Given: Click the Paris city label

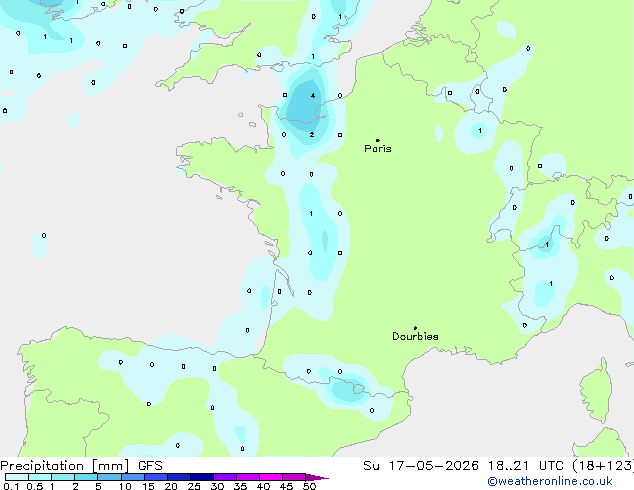Looking at the screenshot, I should (x=378, y=149).
